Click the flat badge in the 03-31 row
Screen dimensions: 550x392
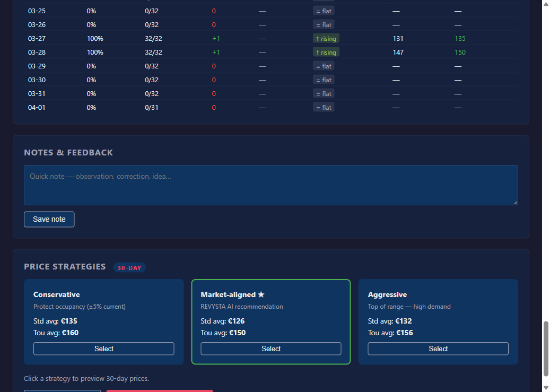pos(324,94)
